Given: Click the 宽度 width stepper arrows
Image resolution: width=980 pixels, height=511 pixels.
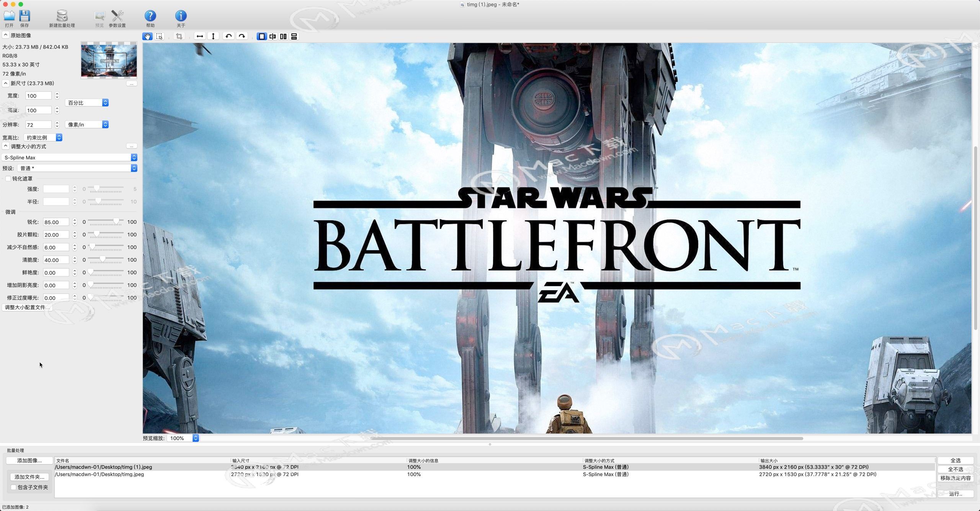Looking at the screenshot, I should click(57, 96).
